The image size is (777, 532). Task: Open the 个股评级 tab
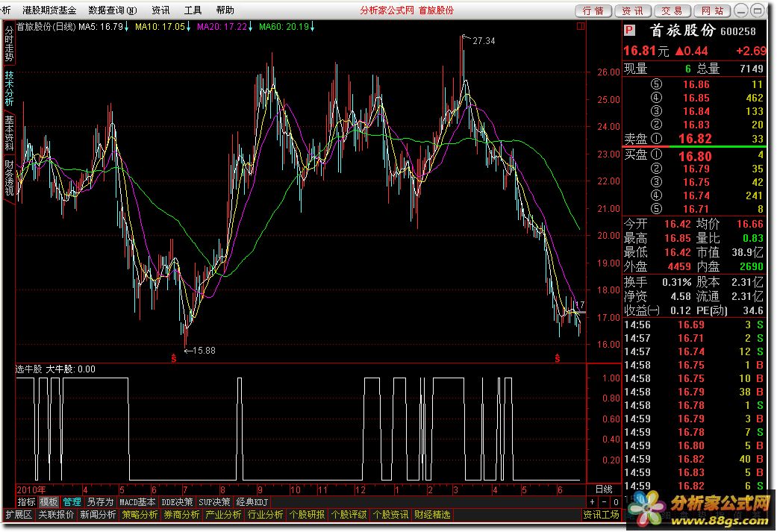click(349, 515)
